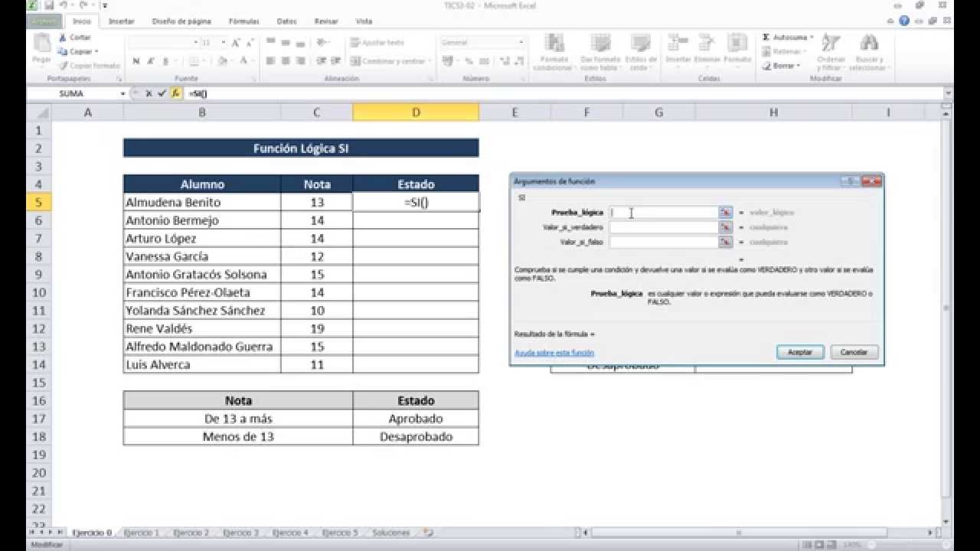Click the Prueba_lógica input field
Viewport: 980px width, 551px height.
tap(664, 212)
